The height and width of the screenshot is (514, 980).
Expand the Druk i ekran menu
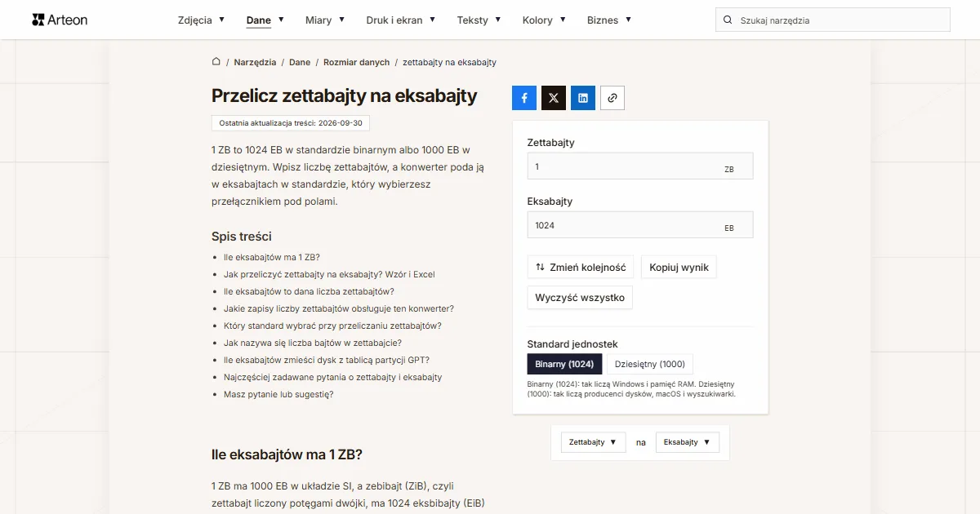[401, 20]
